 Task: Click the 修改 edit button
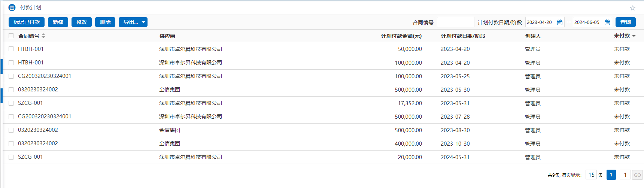click(82, 22)
